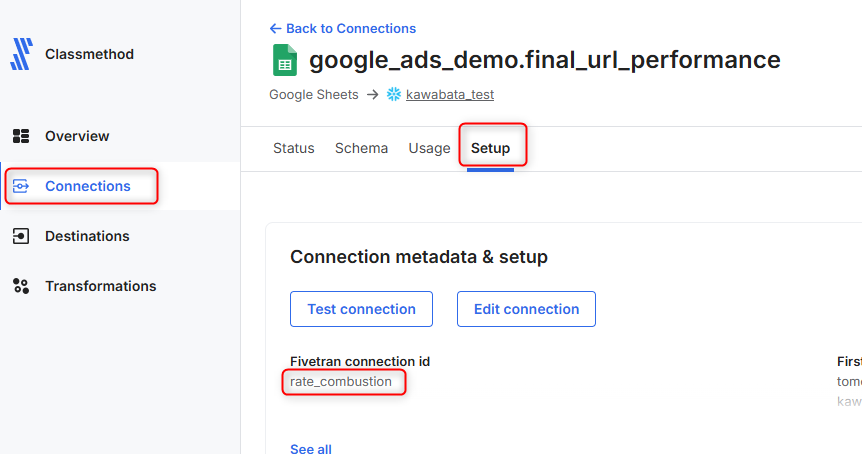The height and width of the screenshot is (454, 862).
Task: Click the green Google Sheets icon
Action: [285, 60]
